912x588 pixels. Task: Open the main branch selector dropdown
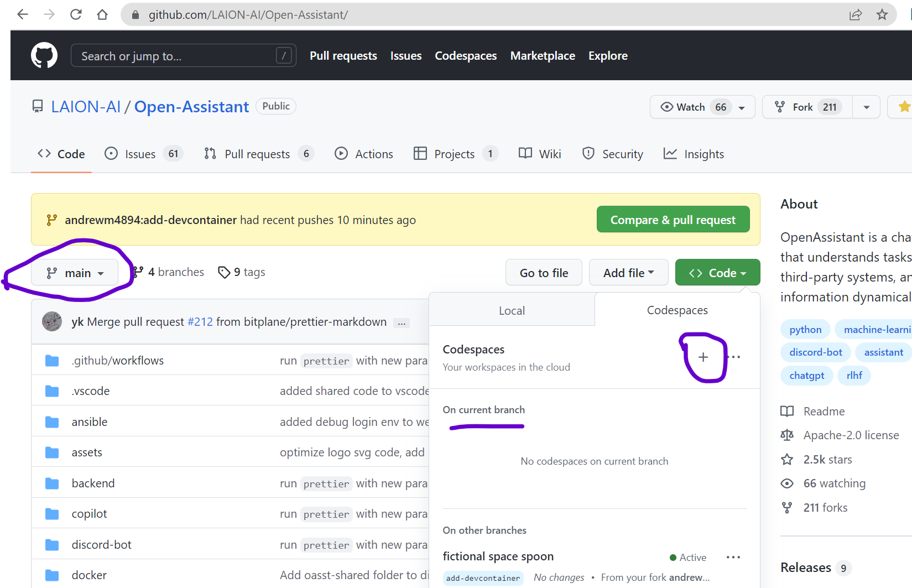[x=75, y=273]
